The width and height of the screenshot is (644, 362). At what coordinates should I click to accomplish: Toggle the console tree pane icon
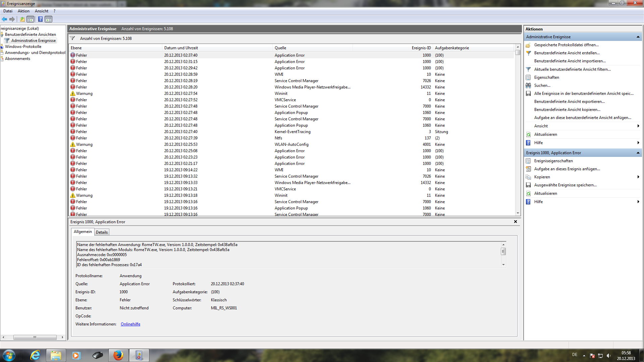tap(31, 19)
